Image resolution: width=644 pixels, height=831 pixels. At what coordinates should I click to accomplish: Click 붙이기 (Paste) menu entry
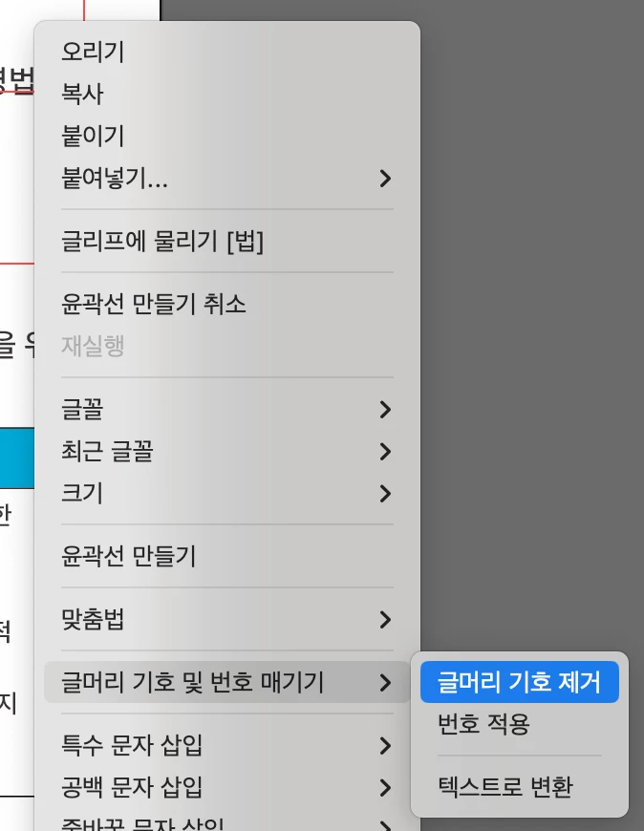[226, 136]
